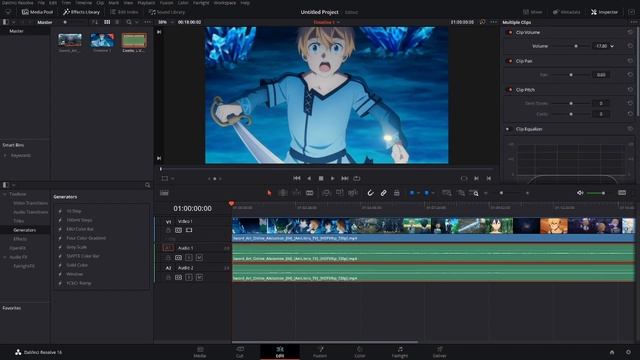
Task: Toggle Clip Volume enable switch
Action: [x=509, y=32]
